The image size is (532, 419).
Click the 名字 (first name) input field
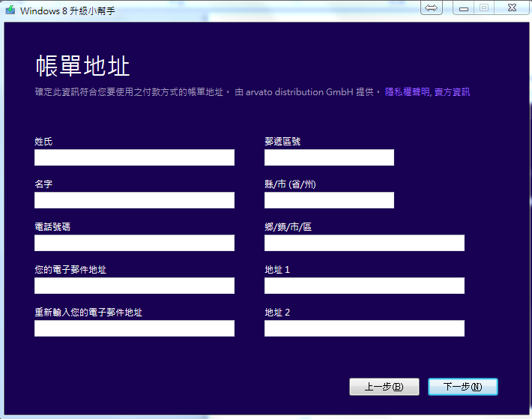(x=134, y=200)
